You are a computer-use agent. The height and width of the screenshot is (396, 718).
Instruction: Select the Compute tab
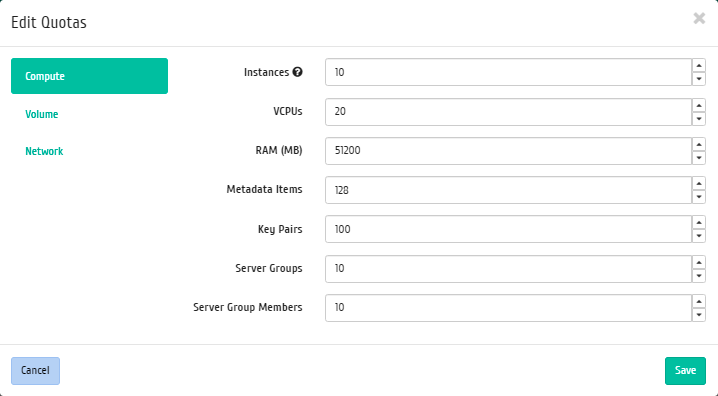pos(89,76)
